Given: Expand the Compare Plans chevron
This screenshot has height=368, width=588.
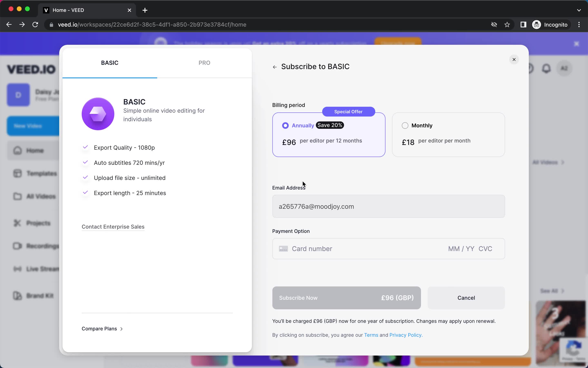Looking at the screenshot, I should click(x=121, y=329).
